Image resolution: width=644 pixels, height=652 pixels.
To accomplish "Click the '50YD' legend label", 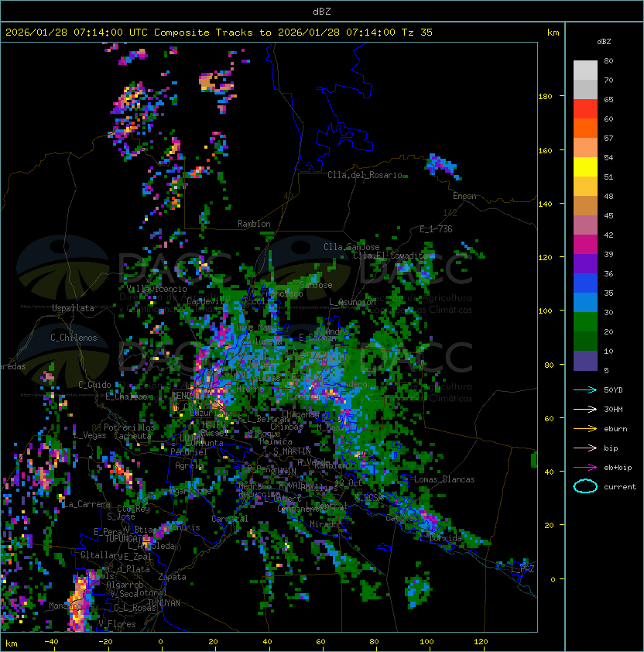I will pyautogui.click(x=613, y=390).
